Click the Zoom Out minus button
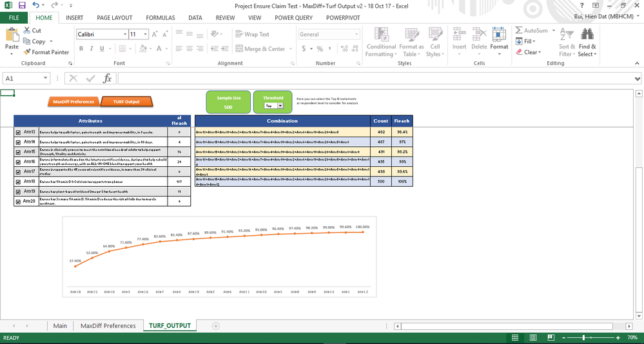Image resolution: width=644 pixels, height=344 pixels. (x=564, y=338)
